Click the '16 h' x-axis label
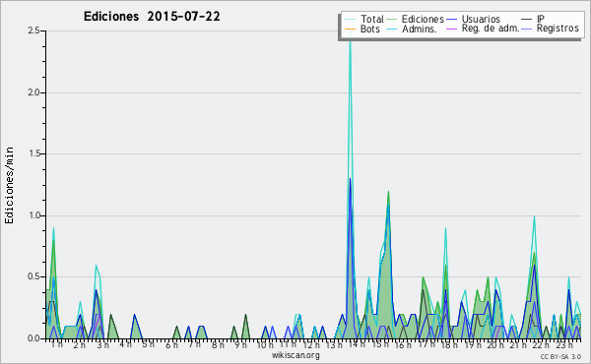 point(403,344)
